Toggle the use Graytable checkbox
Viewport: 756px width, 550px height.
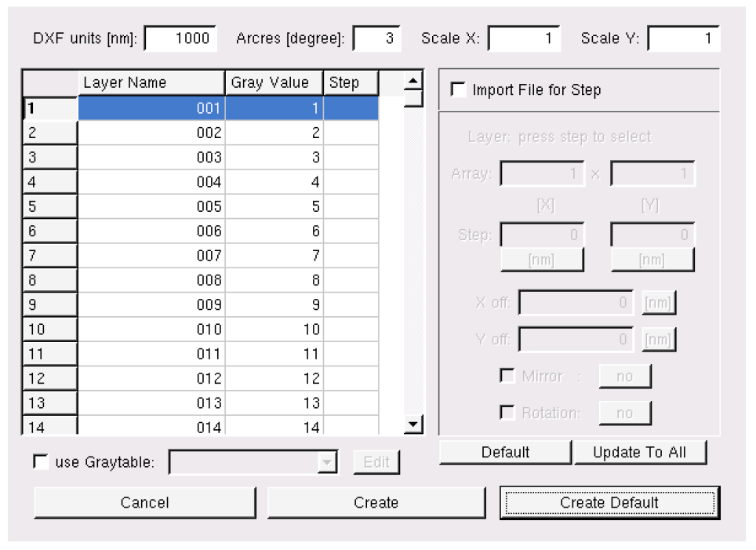pos(41,462)
